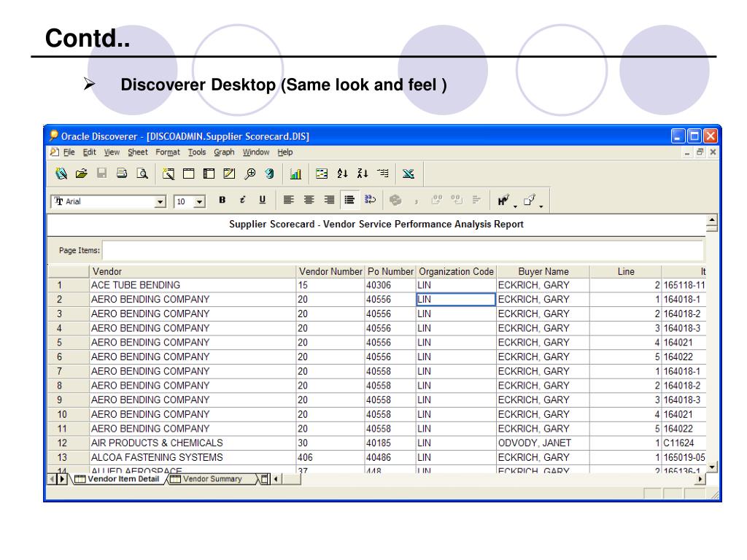The height and width of the screenshot is (560, 747).
Task: Click the justify alignment button
Action: click(x=349, y=200)
